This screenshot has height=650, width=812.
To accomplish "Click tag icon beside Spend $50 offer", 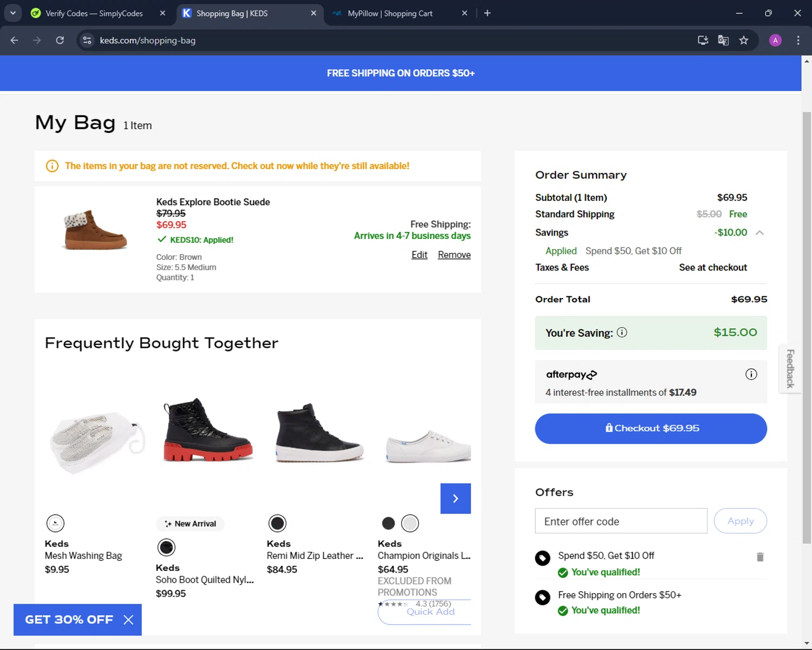I will (x=542, y=558).
